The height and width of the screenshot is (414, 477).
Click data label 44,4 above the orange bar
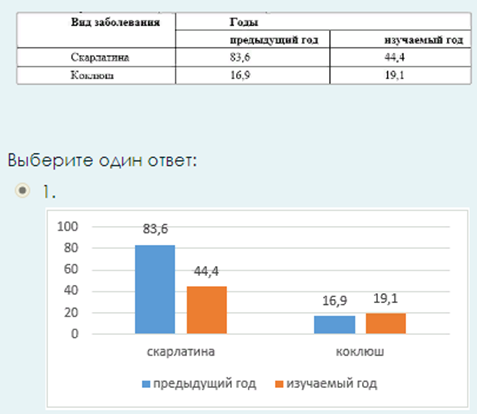coord(206,271)
